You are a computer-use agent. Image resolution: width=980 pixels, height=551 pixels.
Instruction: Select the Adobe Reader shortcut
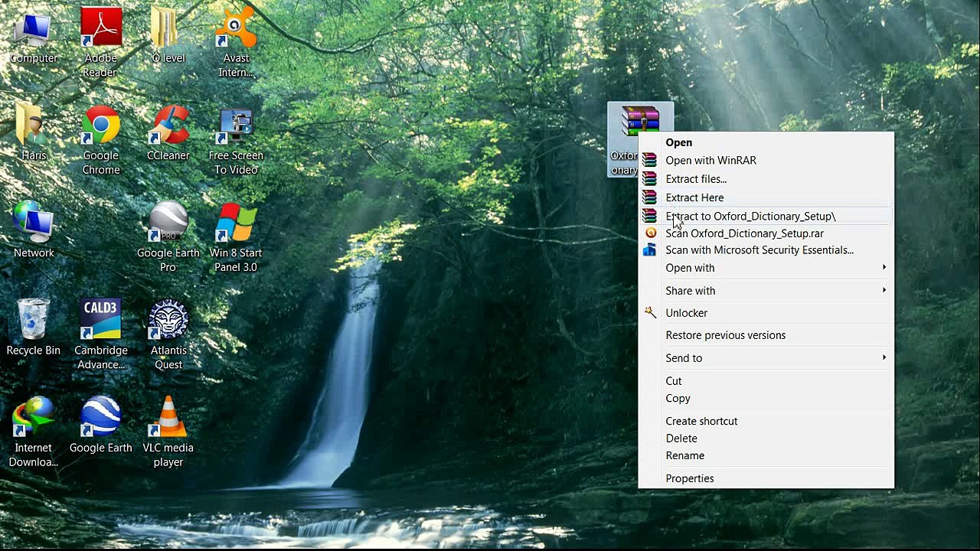100,43
